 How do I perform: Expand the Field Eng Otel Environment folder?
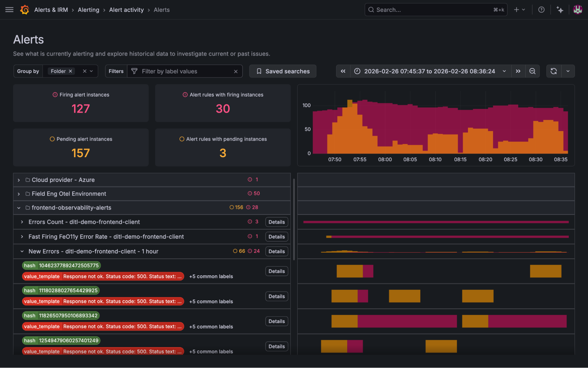pos(19,194)
